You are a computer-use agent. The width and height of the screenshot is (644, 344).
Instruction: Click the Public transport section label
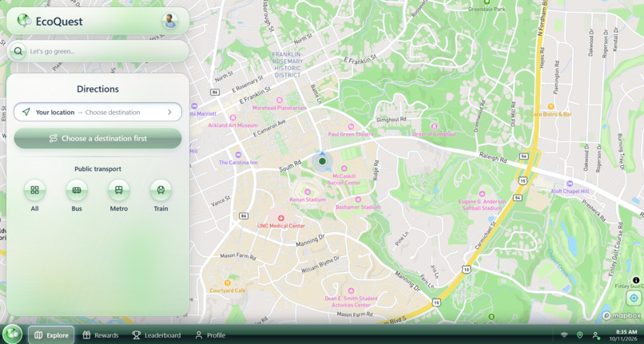point(97,168)
